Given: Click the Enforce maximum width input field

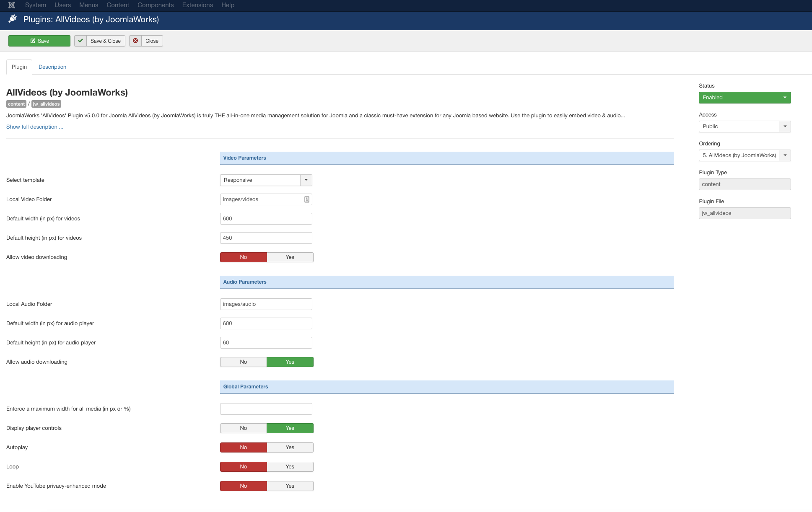Looking at the screenshot, I should point(266,409).
